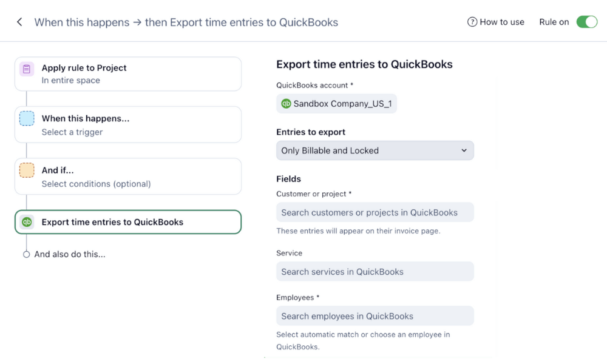Open the Sandbox Company_US_1 account selector

click(x=337, y=104)
